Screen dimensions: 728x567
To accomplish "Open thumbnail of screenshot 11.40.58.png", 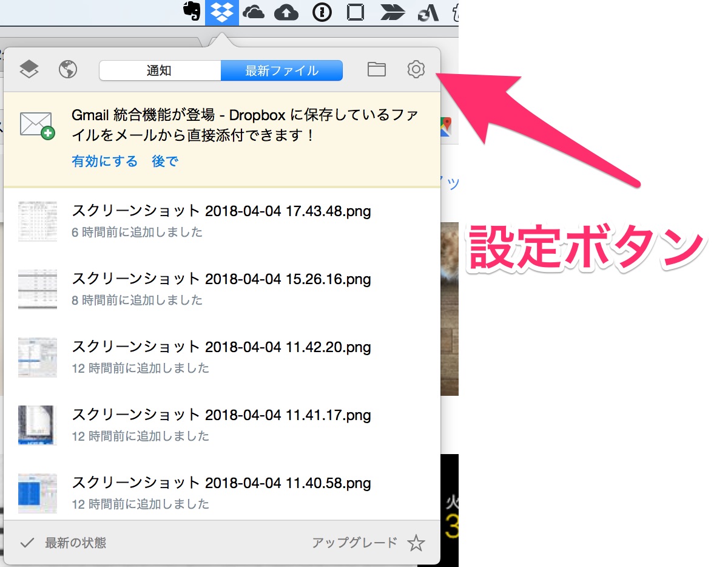I will (x=38, y=494).
